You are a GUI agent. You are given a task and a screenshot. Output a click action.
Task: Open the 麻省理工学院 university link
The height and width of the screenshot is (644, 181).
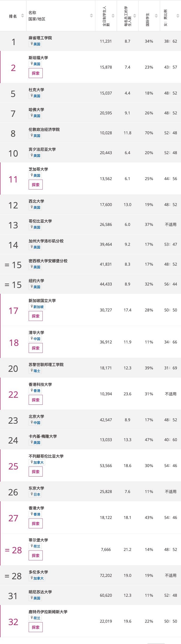pyautogui.click(x=40, y=38)
